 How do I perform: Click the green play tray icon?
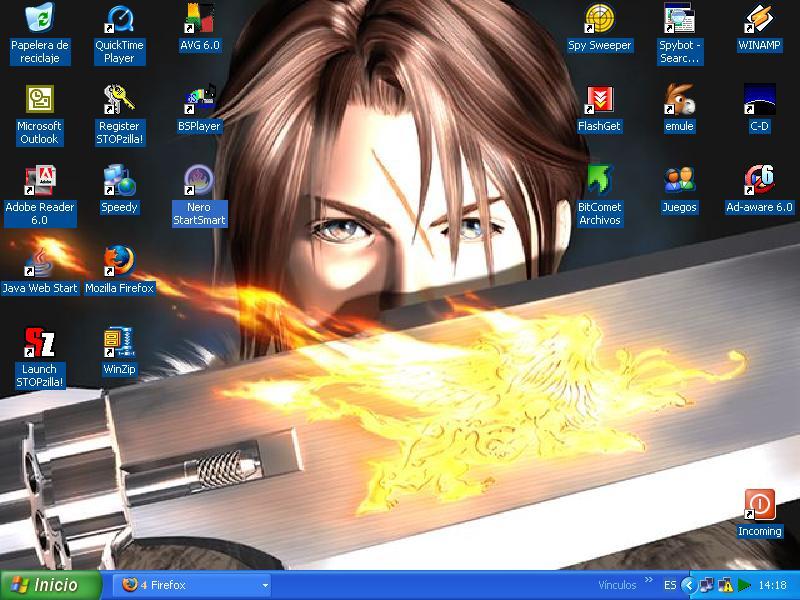tap(743, 585)
